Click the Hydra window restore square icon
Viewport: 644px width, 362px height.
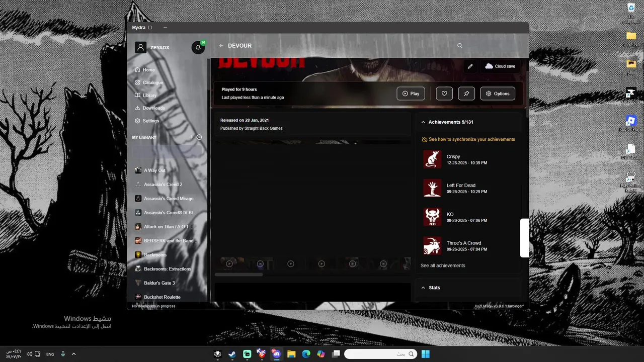[150, 28]
